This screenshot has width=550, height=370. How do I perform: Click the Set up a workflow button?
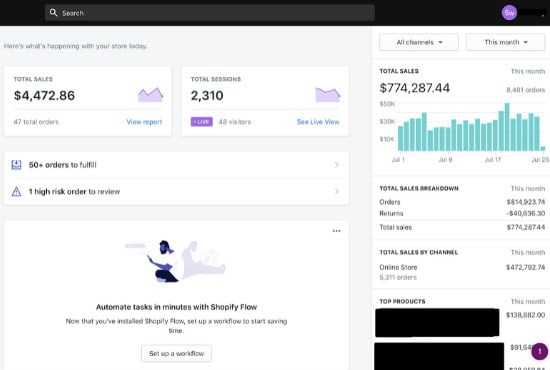coord(176,353)
